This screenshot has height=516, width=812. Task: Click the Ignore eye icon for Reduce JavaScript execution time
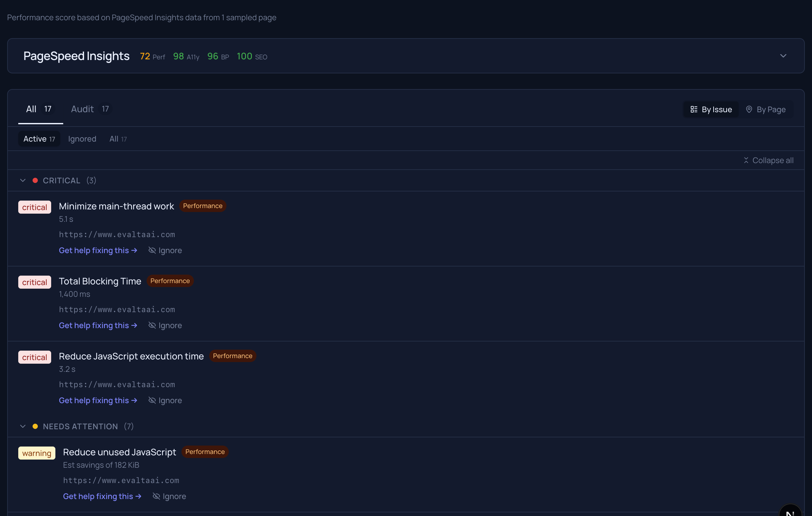152,400
